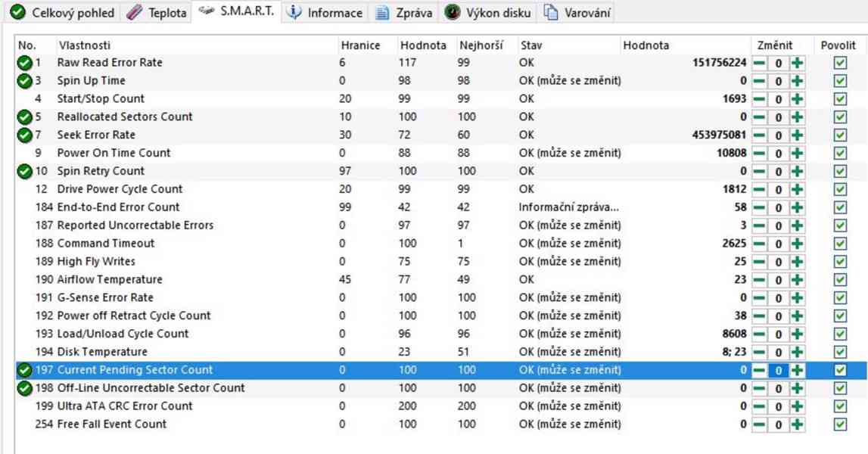The image size is (868, 454).
Task: Toggle Povolit checkbox for Command Timeout
Action: (840, 244)
